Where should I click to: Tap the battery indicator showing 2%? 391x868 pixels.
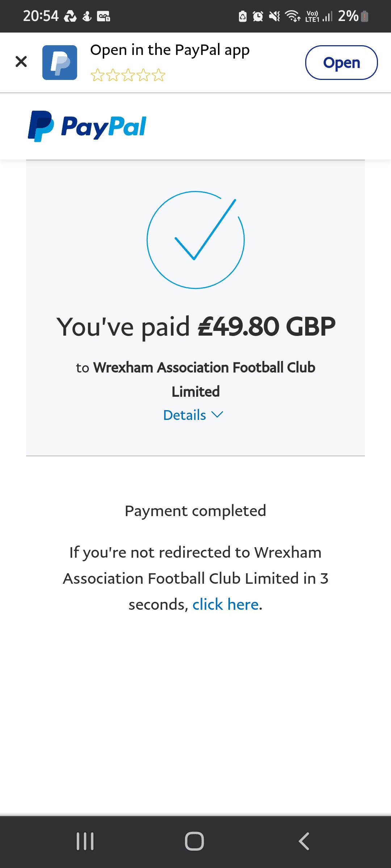coord(350,16)
